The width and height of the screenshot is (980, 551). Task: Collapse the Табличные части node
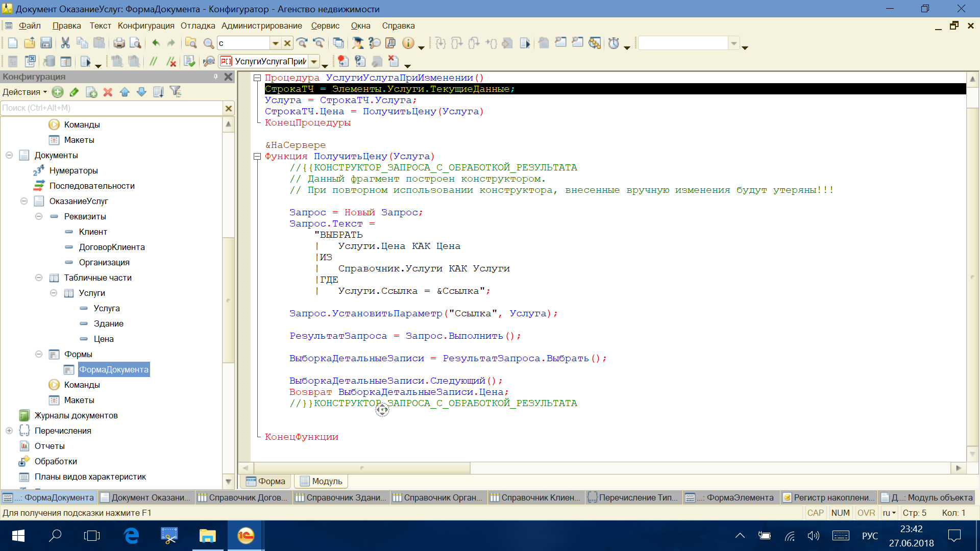39,278
